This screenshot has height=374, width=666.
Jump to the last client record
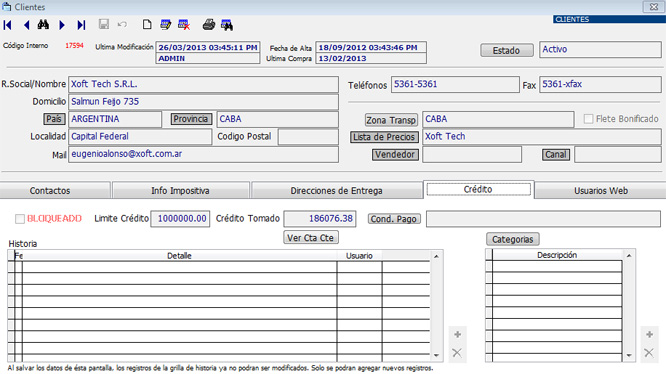pyautogui.click(x=81, y=25)
